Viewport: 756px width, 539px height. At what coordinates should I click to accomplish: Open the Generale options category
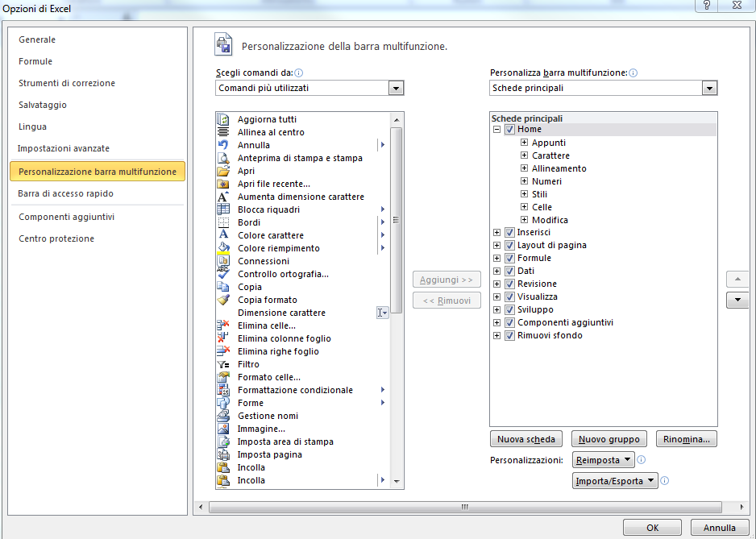tap(37, 39)
